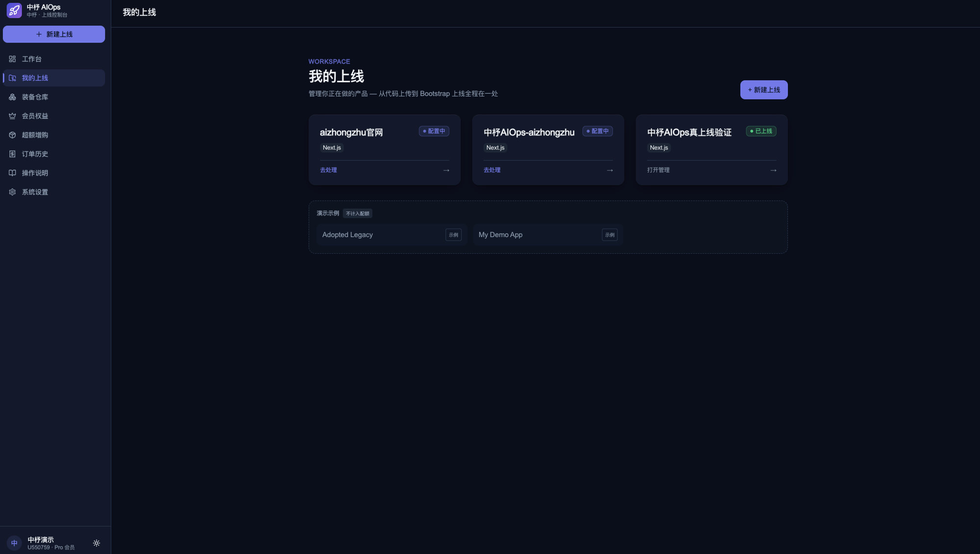Open 会员权益 crown icon
This screenshot has height=554, width=980.
[12, 116]
